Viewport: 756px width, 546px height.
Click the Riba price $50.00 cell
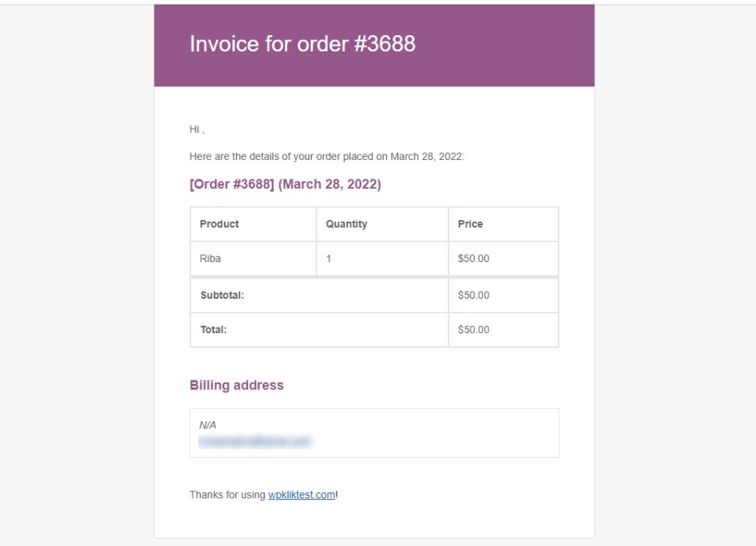(x=503, y=259)
